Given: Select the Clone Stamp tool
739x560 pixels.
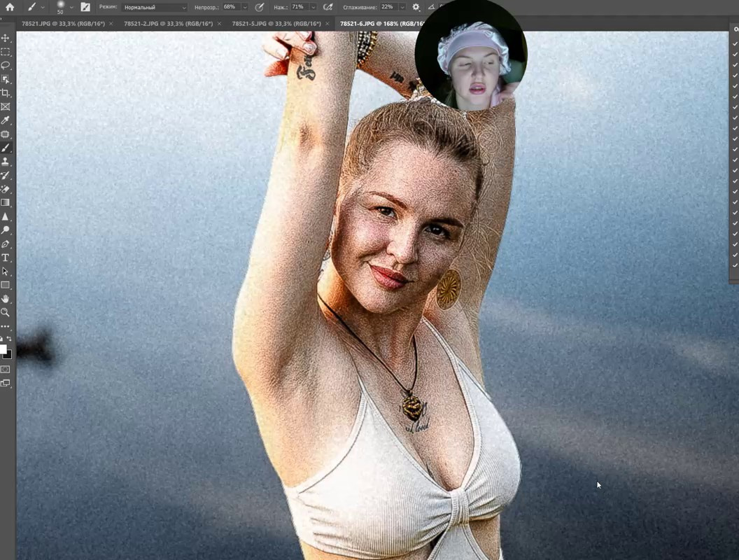Looking at the screenshot, I should click(x=5, y=162).
